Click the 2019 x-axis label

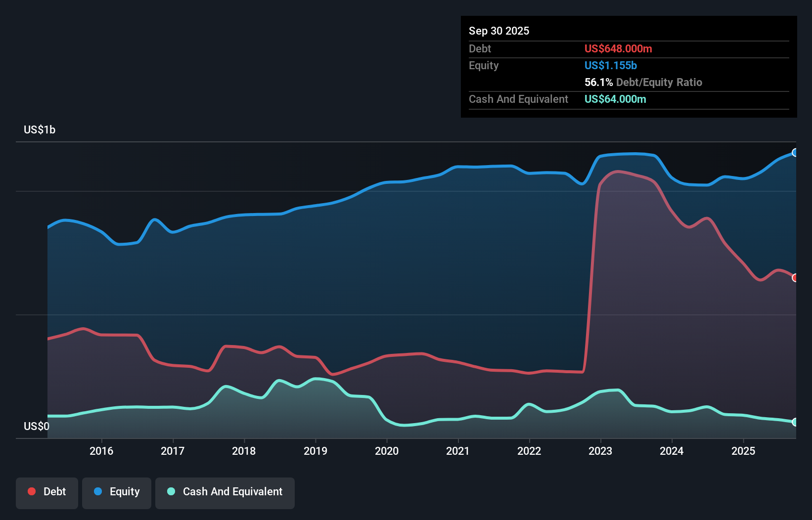(x=316, y=451)
